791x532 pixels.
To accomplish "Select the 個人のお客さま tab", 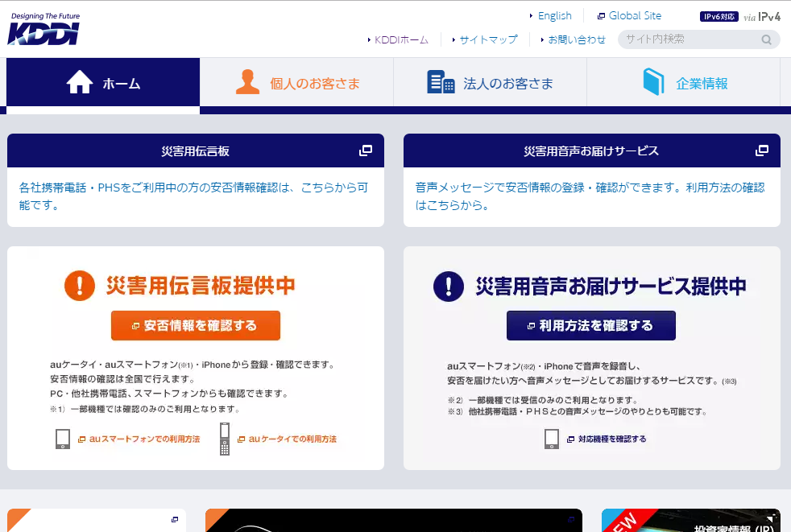I will (296, 83).
